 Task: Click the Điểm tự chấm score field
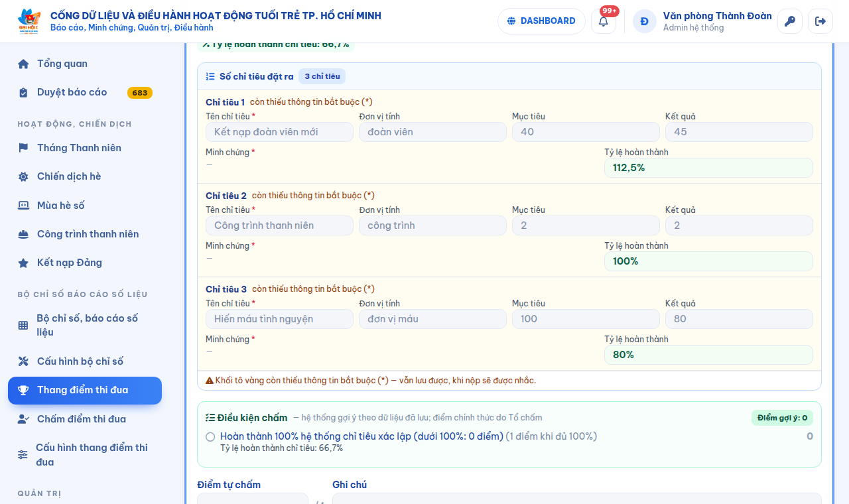(253, 499)
